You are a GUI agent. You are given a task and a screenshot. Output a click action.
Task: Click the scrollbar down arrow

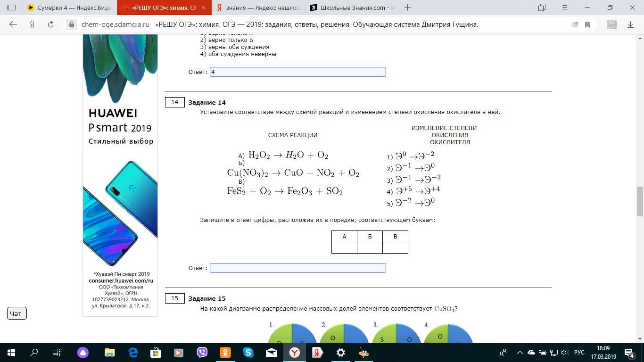(640, 338)
